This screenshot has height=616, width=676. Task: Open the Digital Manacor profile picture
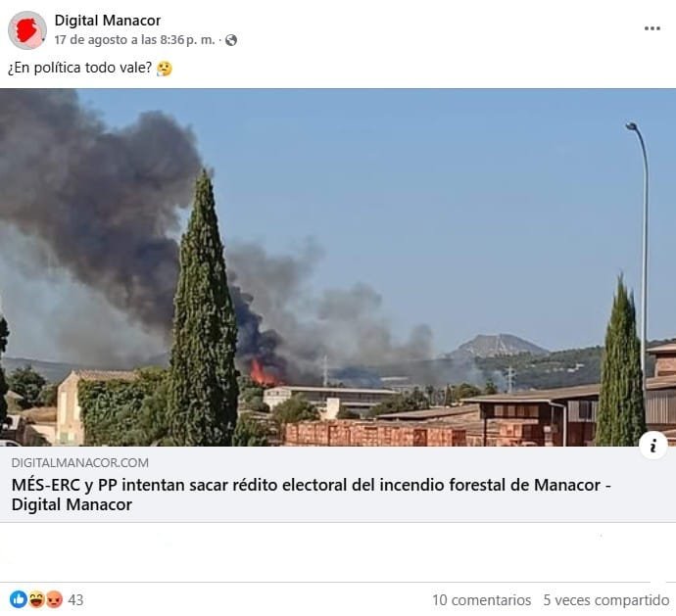coord(27,30)
